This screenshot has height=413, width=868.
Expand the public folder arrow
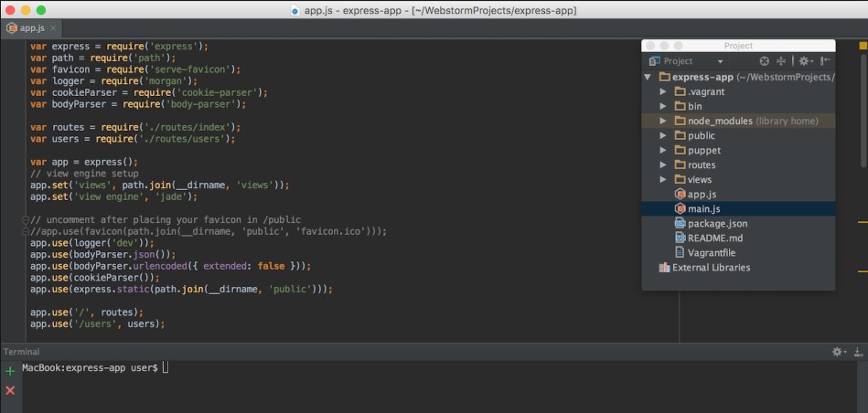[x=663, y=135]
